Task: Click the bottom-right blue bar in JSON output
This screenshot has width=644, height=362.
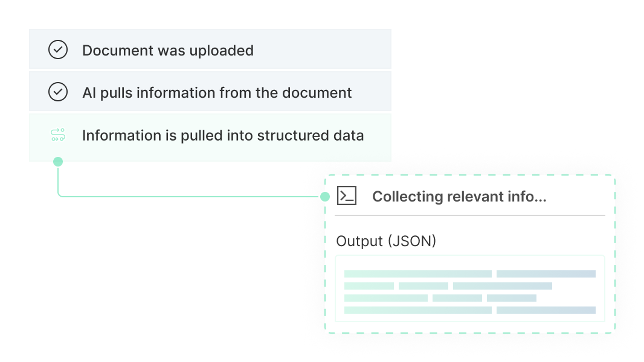Action: point(546,310)
